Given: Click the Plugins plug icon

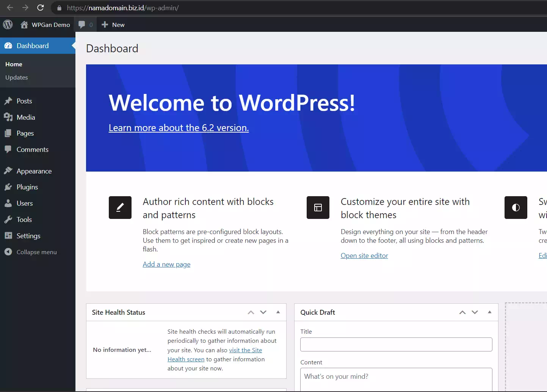Looking at the screenshot, I should [8, 187].
